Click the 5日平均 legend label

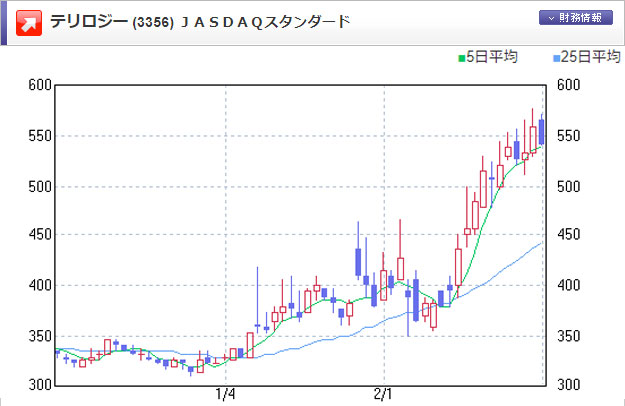(x=491, y=57)
